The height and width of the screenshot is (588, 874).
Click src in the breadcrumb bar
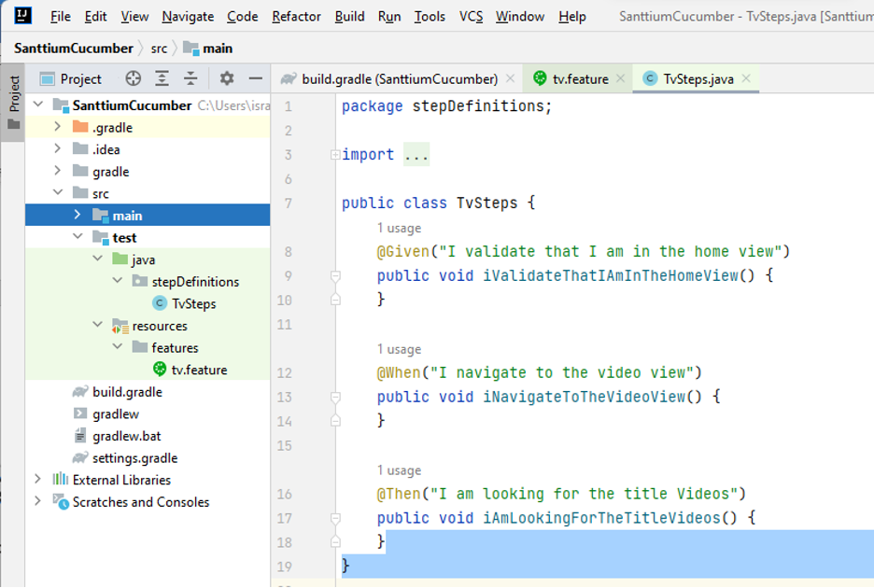click(x=159, y=49)
